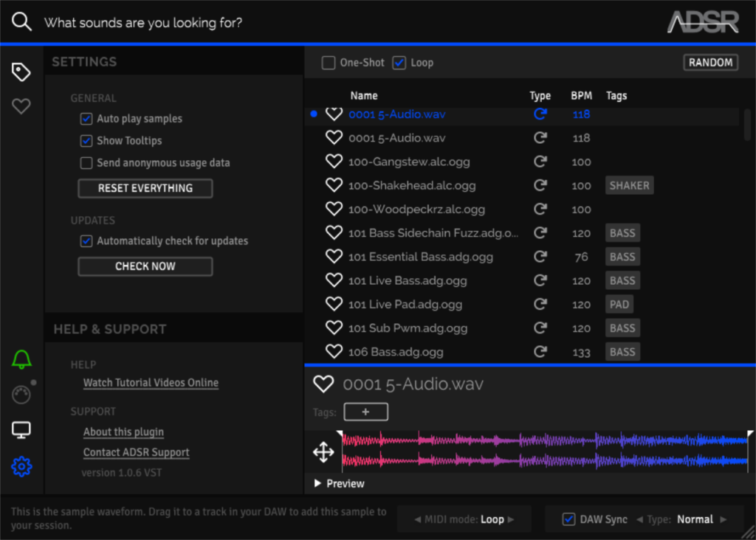Enable the One-Shot filter checkbox
Viewport: 756px width, 540px height.
tap(329, 63)
